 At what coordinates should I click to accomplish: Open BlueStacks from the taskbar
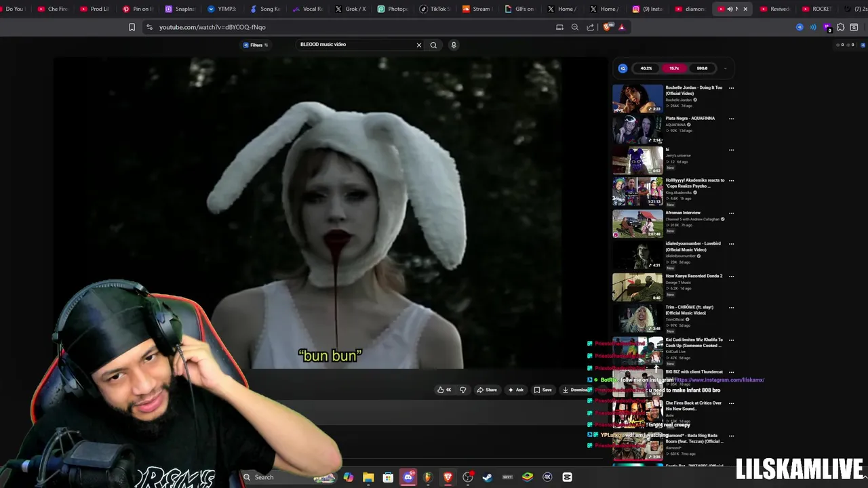click(x=528, y=477)
